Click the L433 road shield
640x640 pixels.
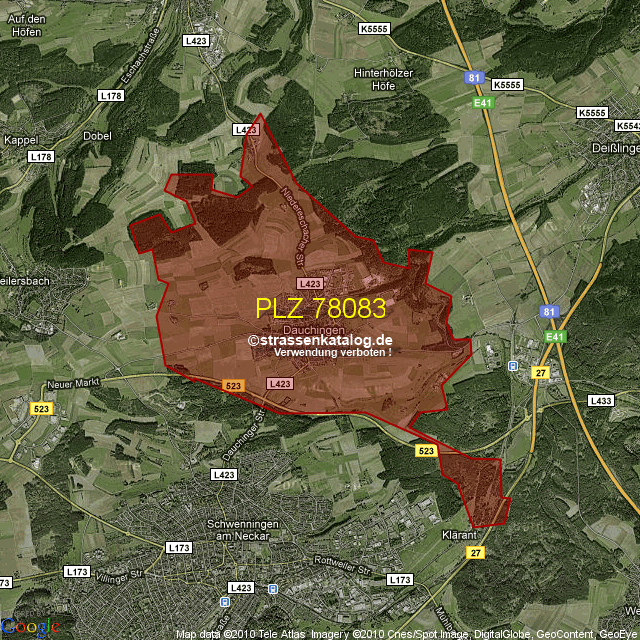(x=601, y=400)
